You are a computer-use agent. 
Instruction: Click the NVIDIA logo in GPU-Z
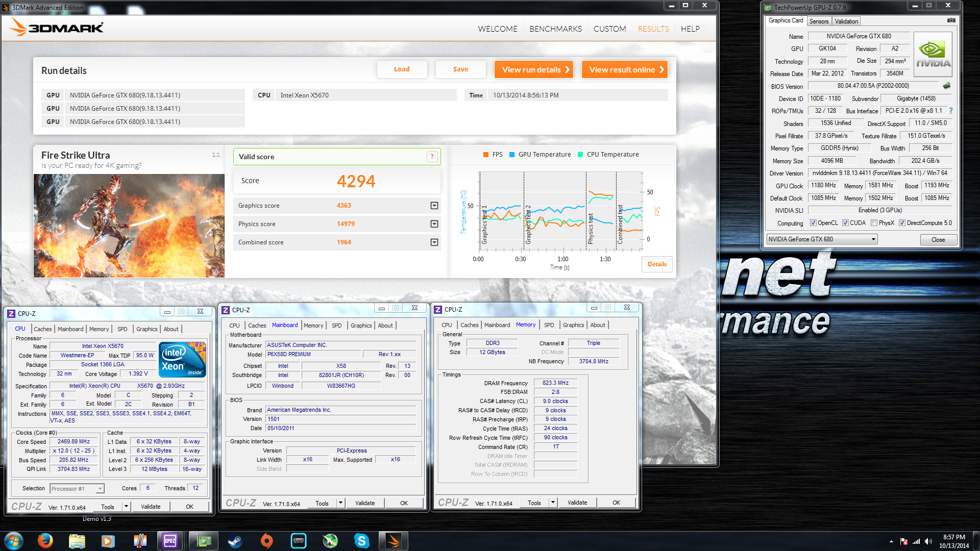933,55
